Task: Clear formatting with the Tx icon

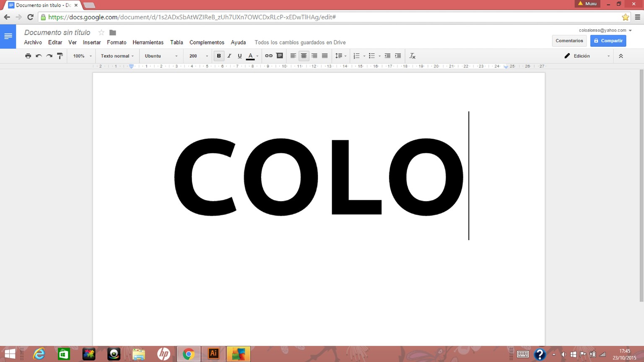Action: click(x=413, y=56)
